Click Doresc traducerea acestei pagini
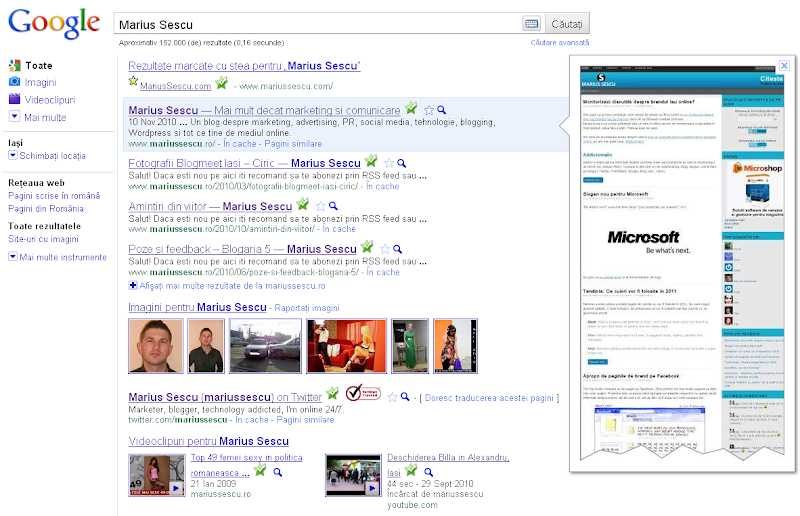800x516 pixels. coord(489,398)
